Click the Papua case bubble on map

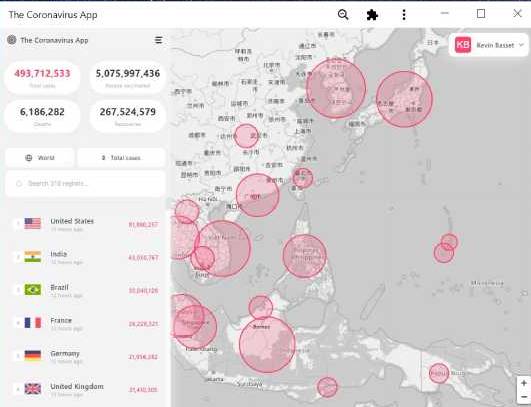(x=439, y=373)
